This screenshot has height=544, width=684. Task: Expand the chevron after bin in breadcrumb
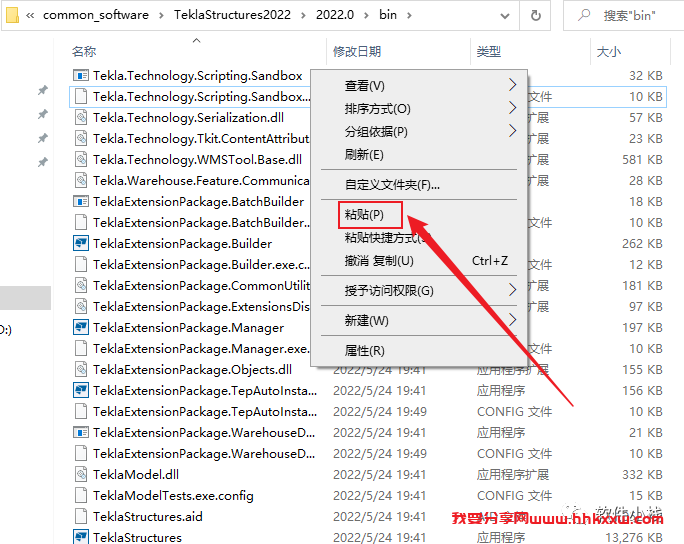pos(409,16)
